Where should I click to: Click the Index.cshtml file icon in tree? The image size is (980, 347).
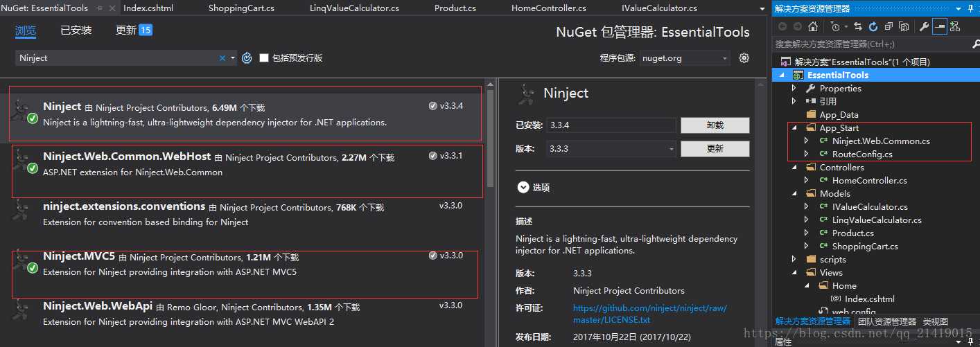click(x=836, y=299)
